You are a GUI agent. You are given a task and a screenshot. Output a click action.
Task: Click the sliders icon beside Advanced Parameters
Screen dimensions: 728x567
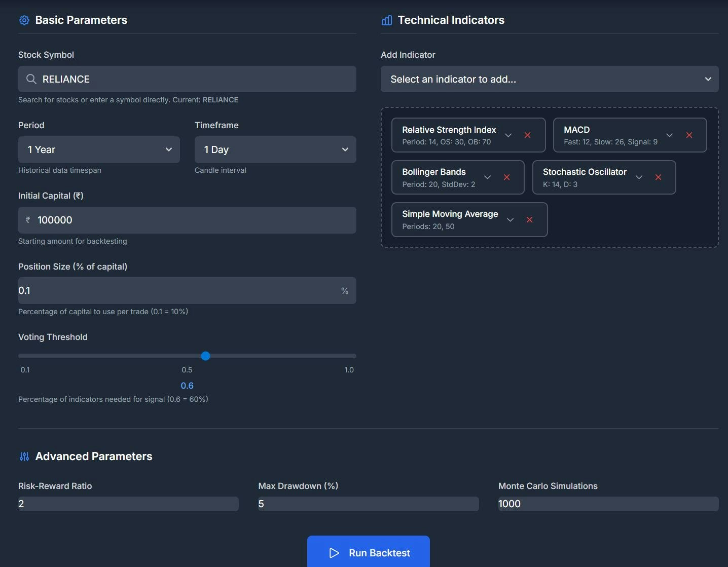point(24,457)
